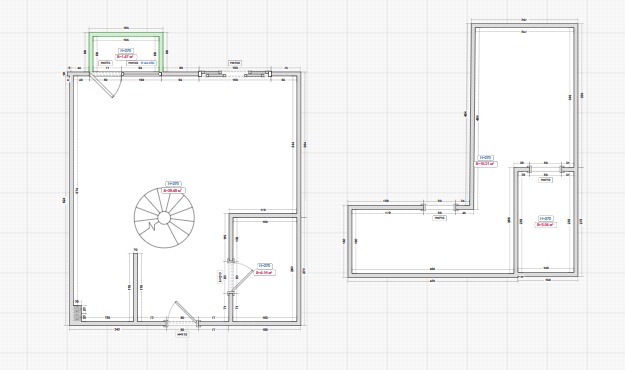Click the blue height label in the main room
This screenshot has width=625, height=370.
(173, 184)
